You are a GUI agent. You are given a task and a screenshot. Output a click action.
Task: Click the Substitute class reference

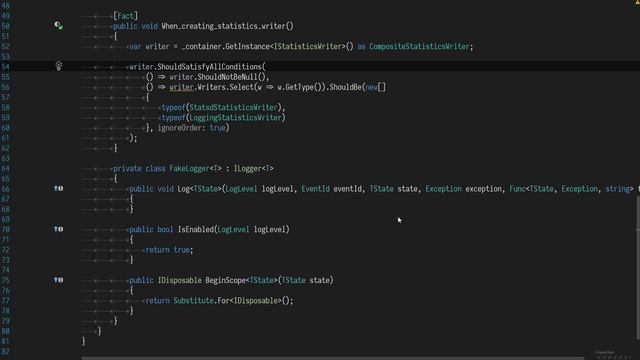click(193, 301)
